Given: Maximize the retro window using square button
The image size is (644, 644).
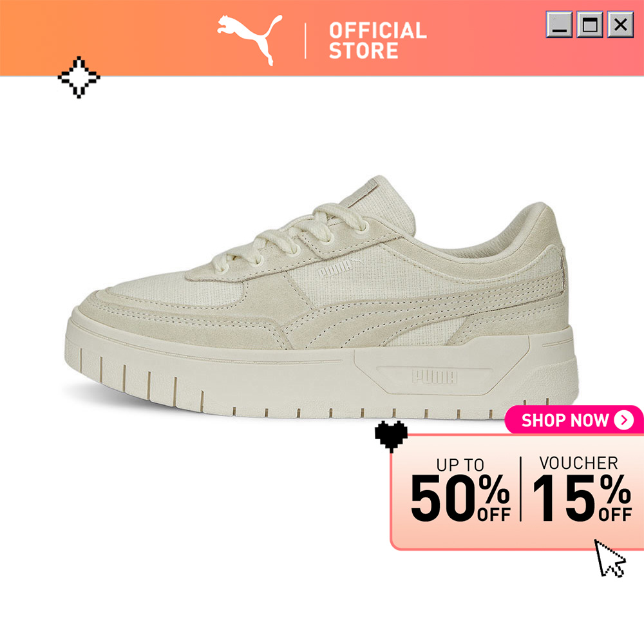Looking at the screenshot, I should pyautogui.click(x=590, y=24).
